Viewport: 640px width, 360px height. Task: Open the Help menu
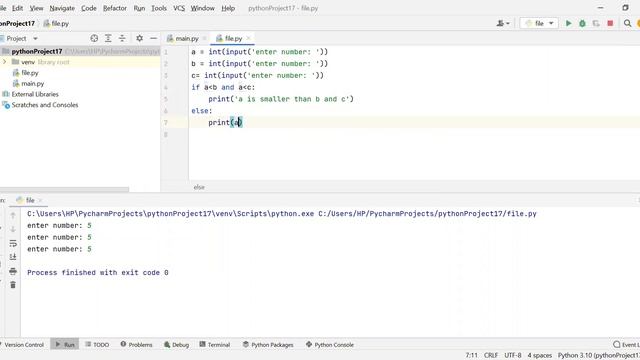point(228,8)
